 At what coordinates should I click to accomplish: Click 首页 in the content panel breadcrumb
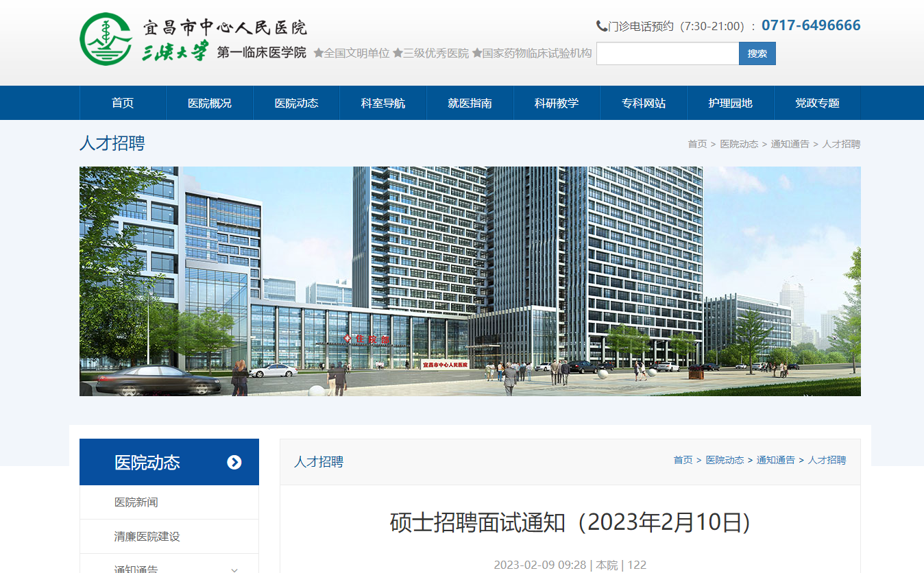pos(683,460)
